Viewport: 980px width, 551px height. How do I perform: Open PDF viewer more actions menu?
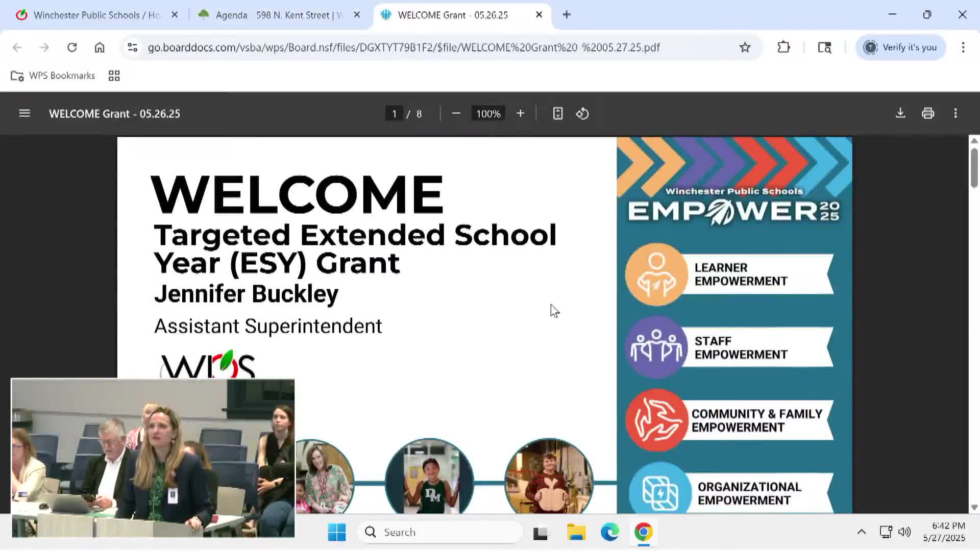point(955,113)
